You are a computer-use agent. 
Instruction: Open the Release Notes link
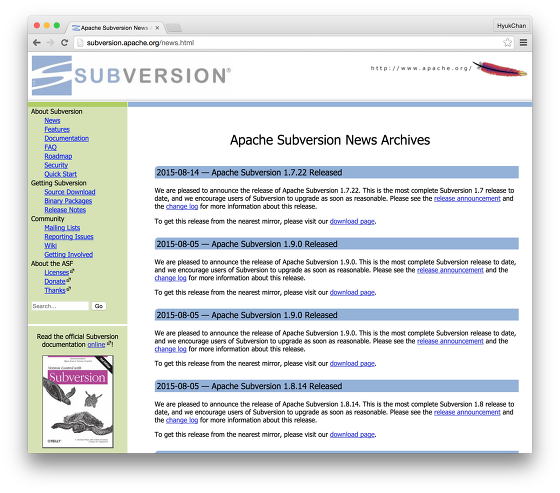point(65,210)
